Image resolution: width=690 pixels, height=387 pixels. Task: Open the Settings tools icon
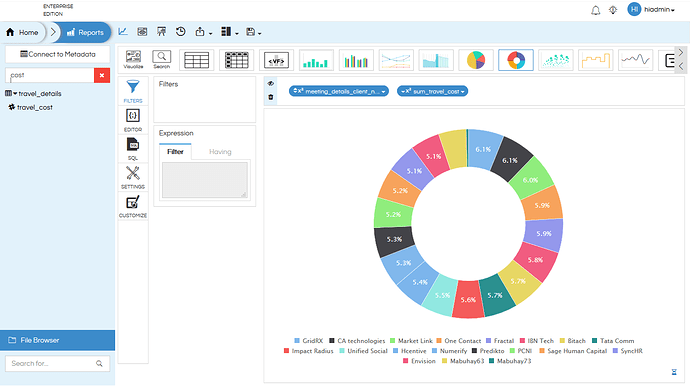coord(133,177)
